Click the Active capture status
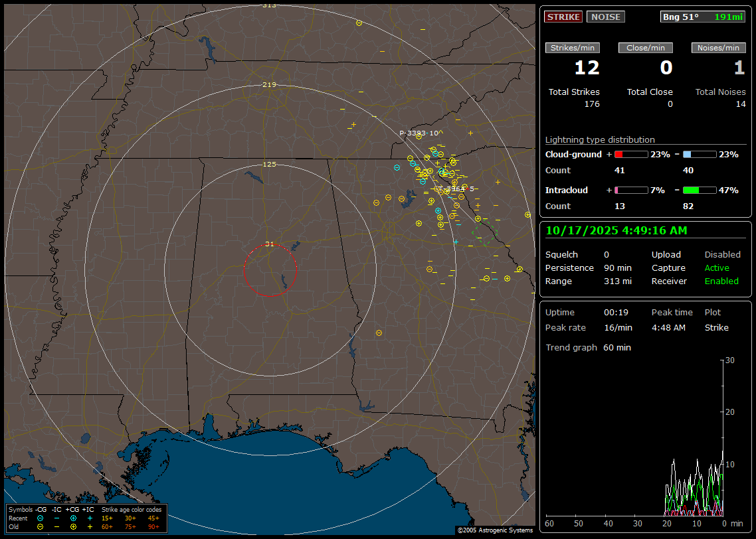 point(717,268)
